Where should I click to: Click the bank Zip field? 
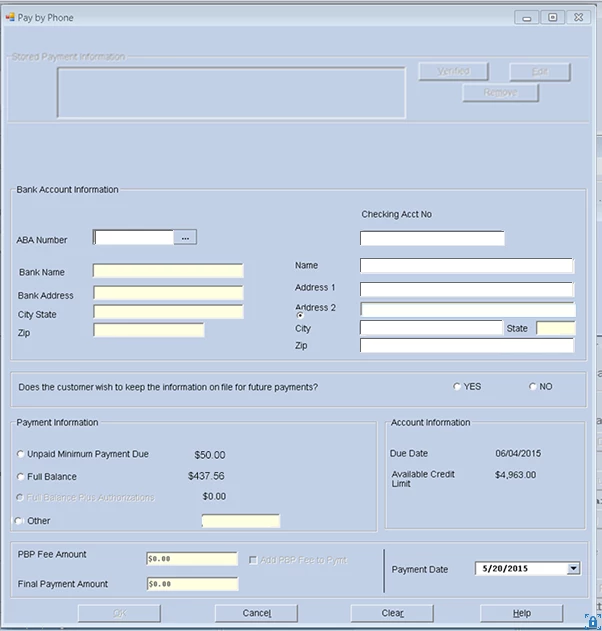point(149,330)
